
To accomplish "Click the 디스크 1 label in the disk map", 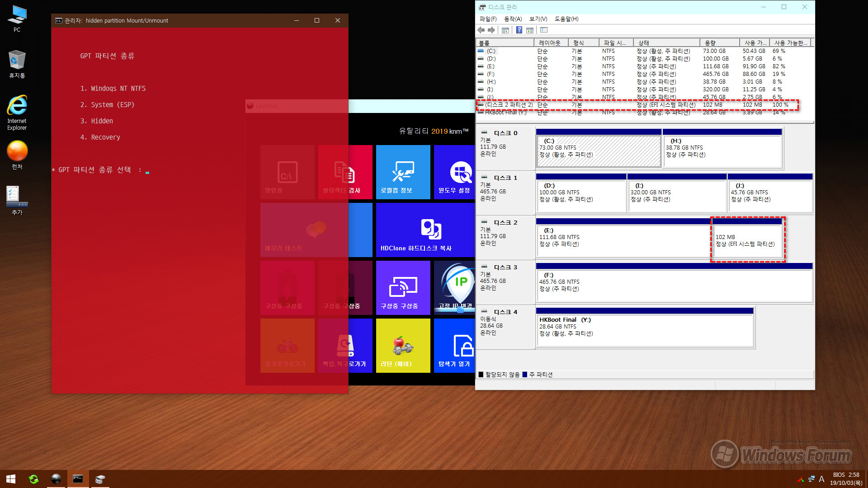I will [x=505, y=178].
